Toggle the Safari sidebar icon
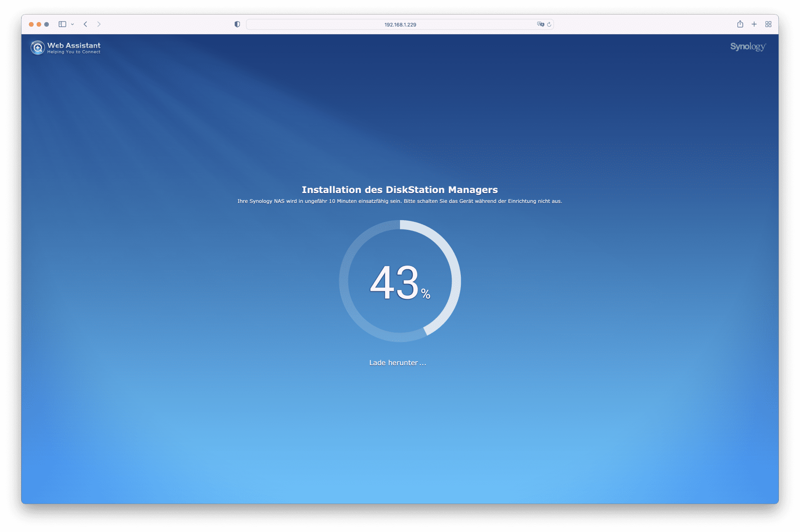 pyautogui.click(x=62, y=24)
